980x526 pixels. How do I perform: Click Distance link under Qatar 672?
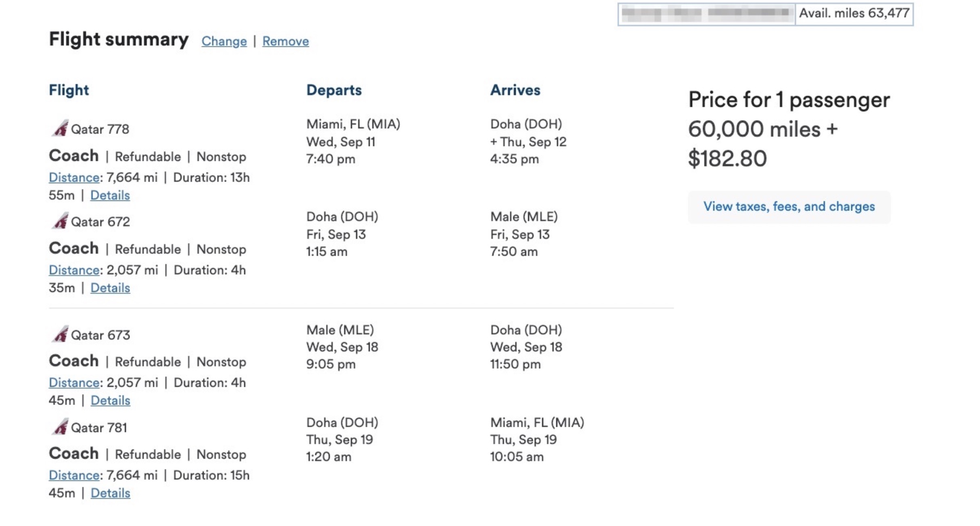[74, 270]
